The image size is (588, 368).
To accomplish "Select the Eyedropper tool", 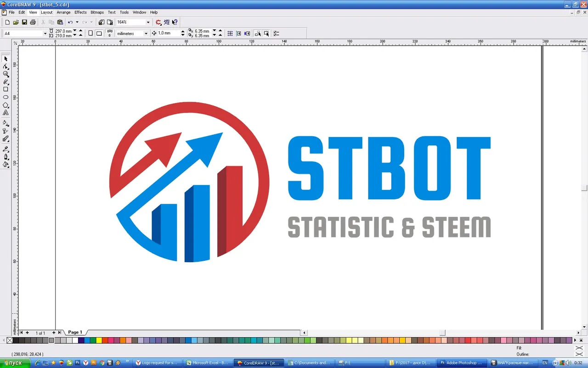I will tap(6, 149).
